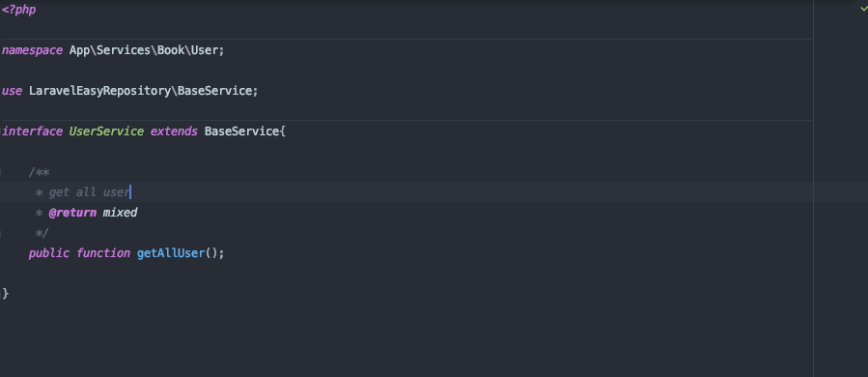This screenshot has width=868, height=377.
Task: Click the interface keyword
Action: tap(32, 131)
